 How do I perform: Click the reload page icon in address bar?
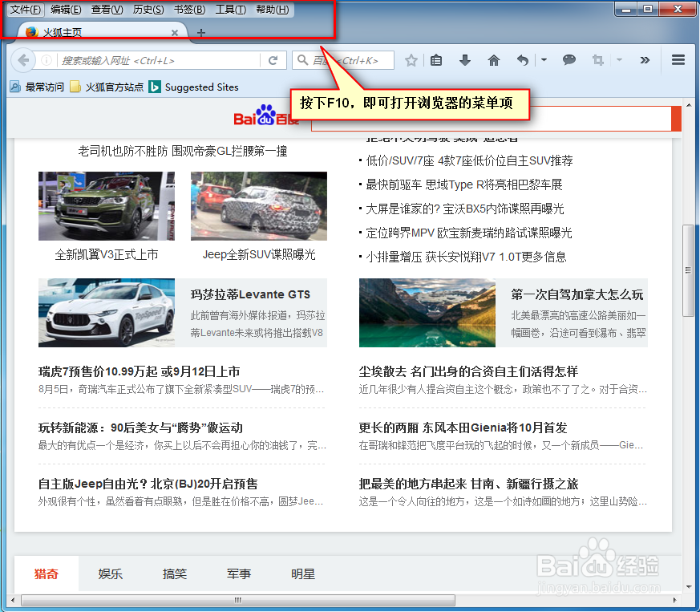[x=273, y=60]
